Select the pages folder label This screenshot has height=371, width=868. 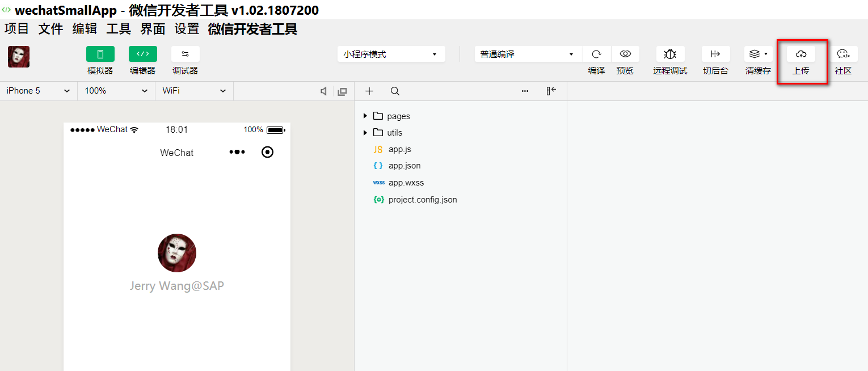tap(399, 116)
